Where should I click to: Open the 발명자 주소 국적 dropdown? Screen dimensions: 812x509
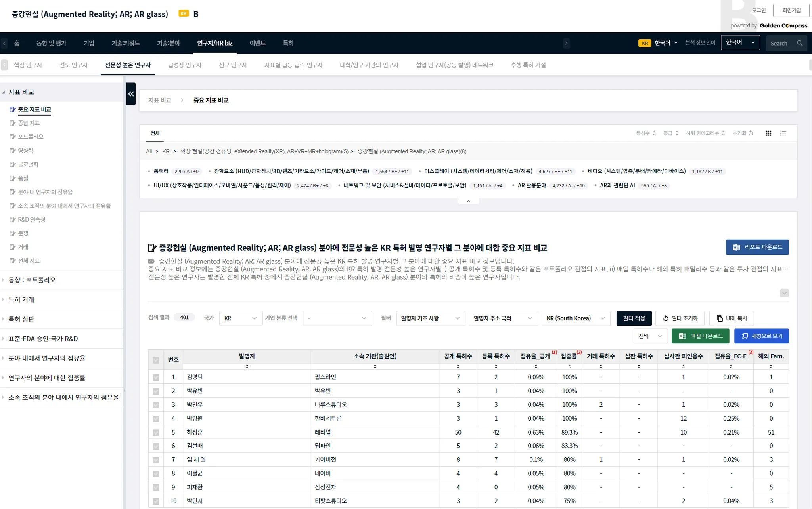point(503,318)
